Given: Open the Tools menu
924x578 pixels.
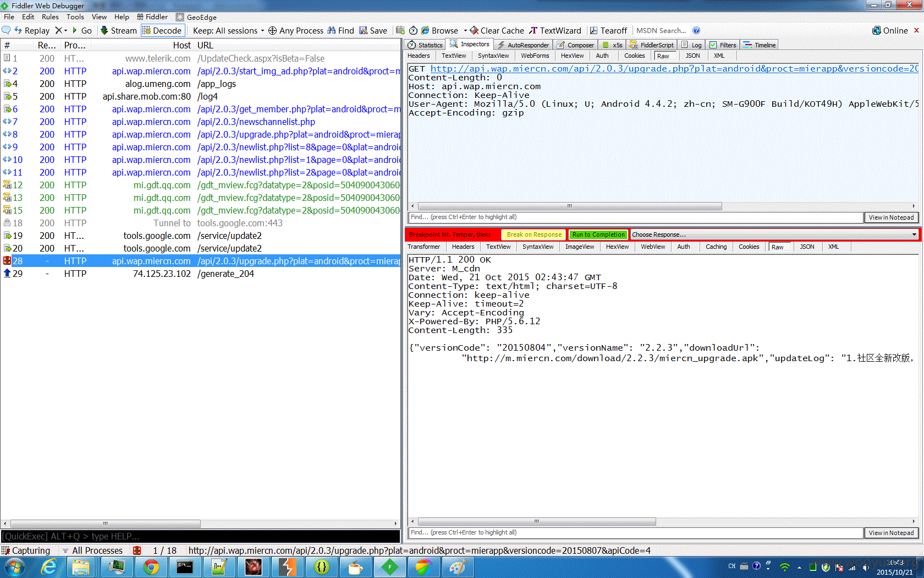Looking at the screenshot, I should click(75, 17).
